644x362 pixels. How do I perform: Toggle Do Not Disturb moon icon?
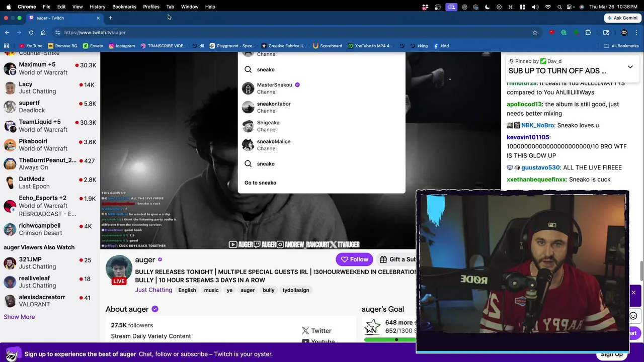point(487,7)
